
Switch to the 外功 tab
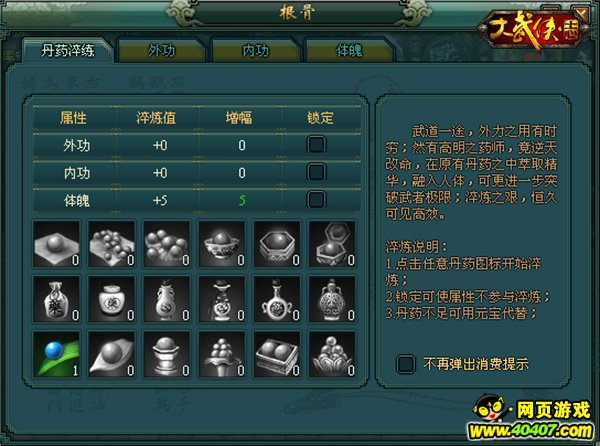[x=162, y=50]
